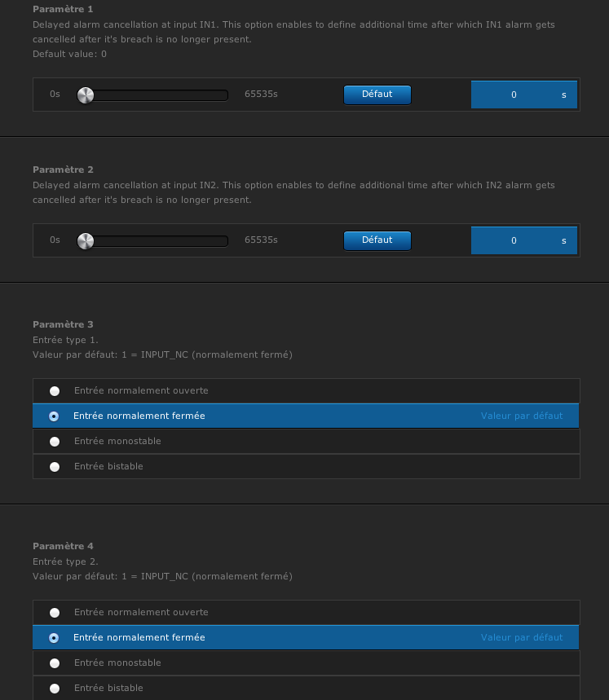Focus the Paramètre 2 seconds value field

[x=524, y=240]
